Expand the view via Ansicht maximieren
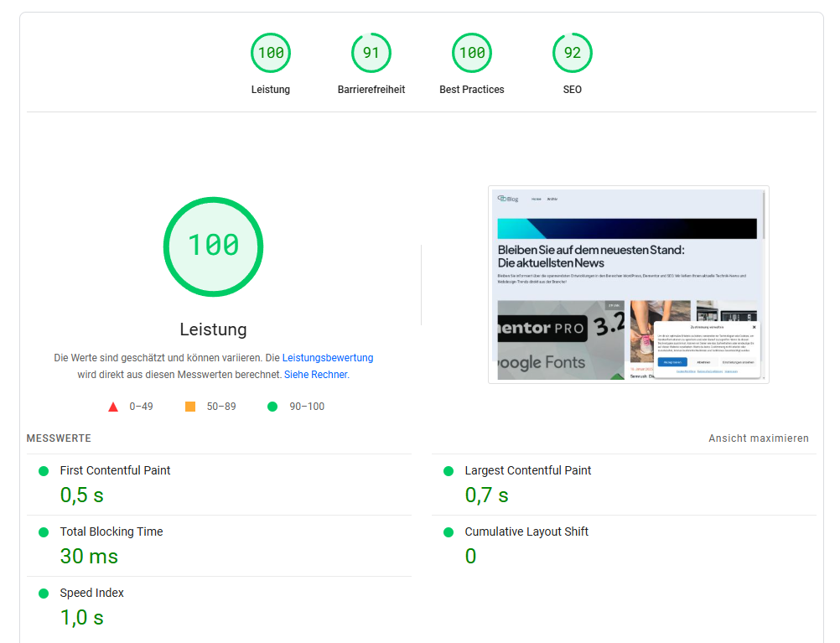Screen dimensions: 840x643 pyautogui.click(x=759, y=438)
